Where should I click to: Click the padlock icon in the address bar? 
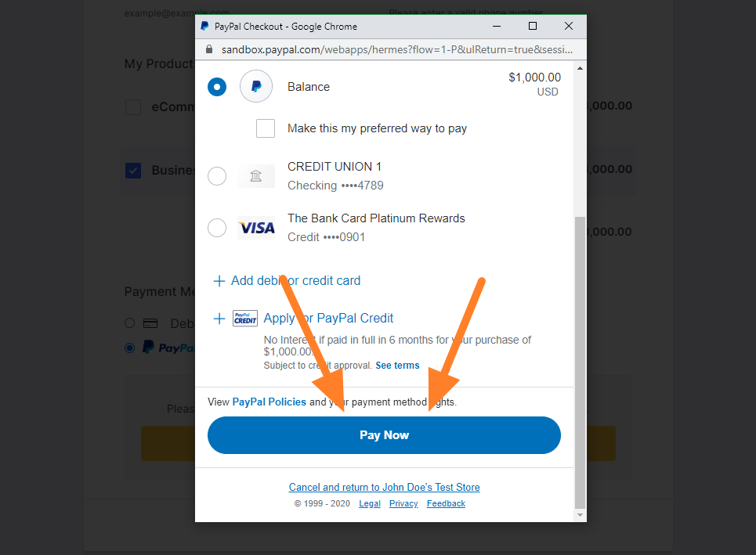click(208, 49)
